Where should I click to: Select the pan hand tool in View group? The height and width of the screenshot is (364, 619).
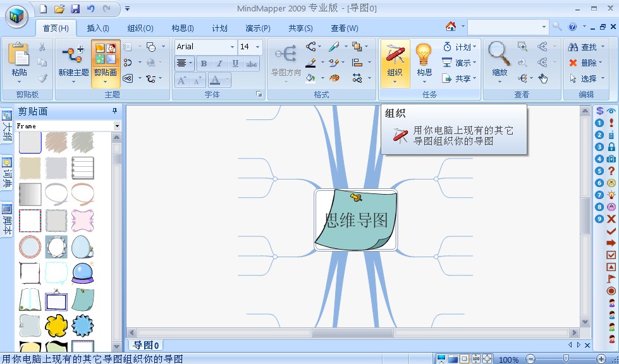click(x=543, y=78)
